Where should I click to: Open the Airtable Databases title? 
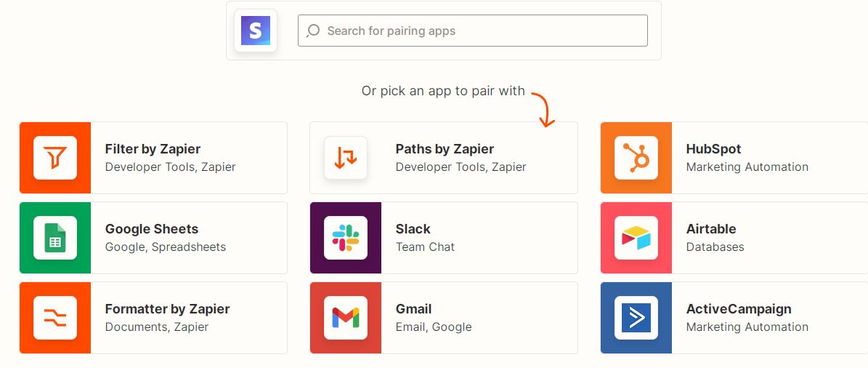pyautogui.click(x=711, y=229)
